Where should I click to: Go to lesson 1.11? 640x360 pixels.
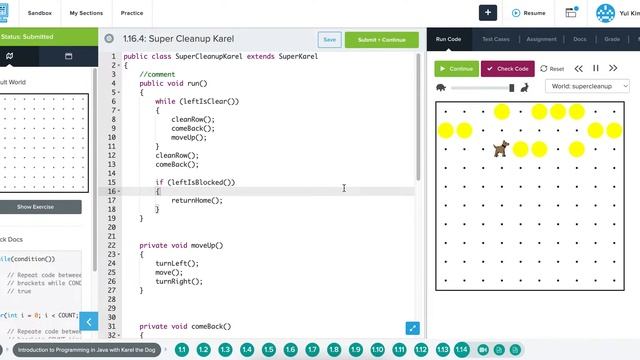(399, 350)
